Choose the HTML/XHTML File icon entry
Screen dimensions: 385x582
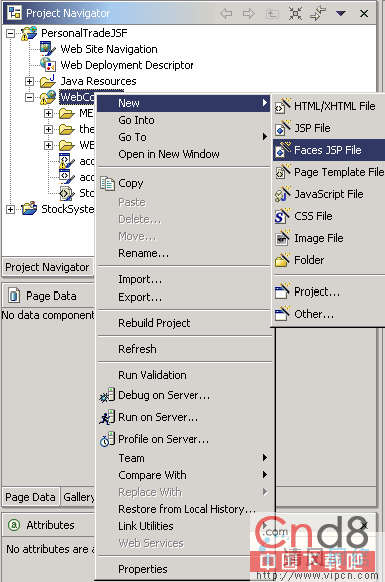click(x=282, y=106)
